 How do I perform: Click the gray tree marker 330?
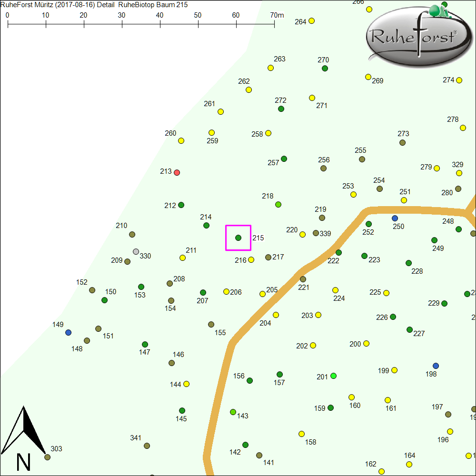click(136, 251)
